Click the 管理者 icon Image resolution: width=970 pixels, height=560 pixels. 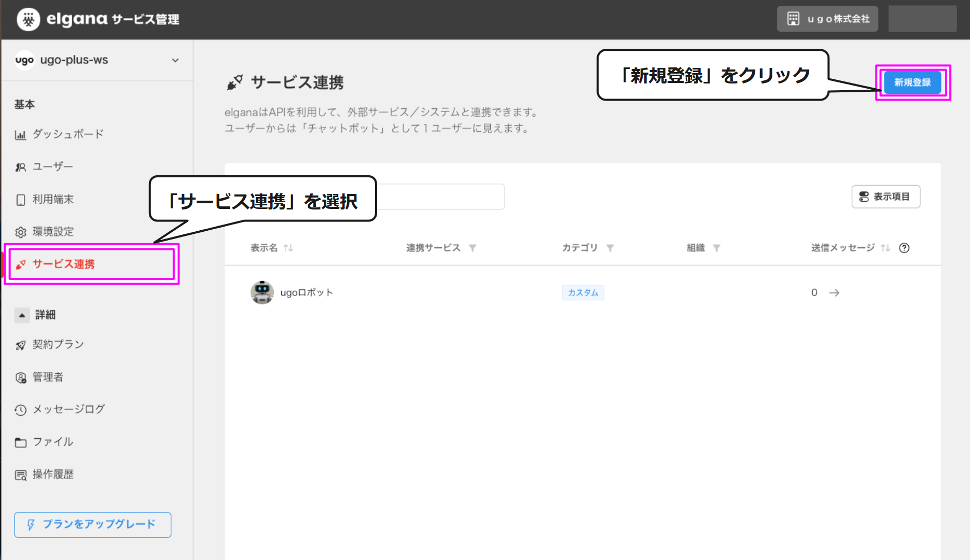click(21, 378)
